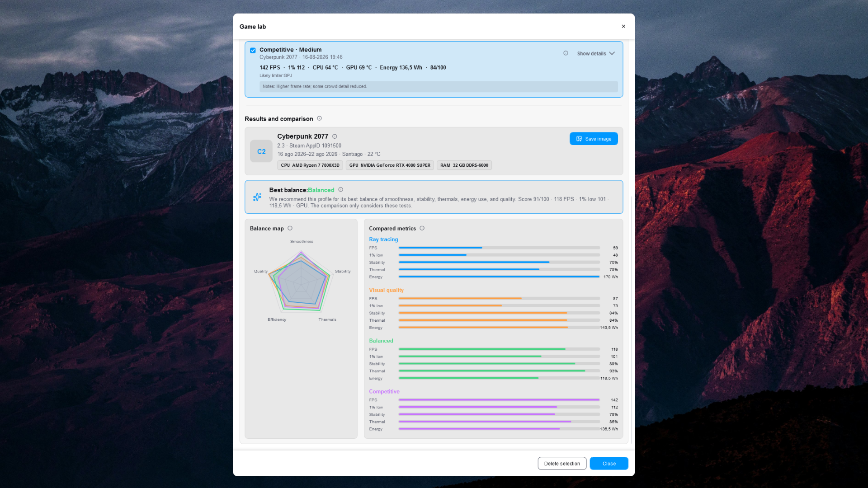Click the Balance map radar chart

[x=301, y=281]
